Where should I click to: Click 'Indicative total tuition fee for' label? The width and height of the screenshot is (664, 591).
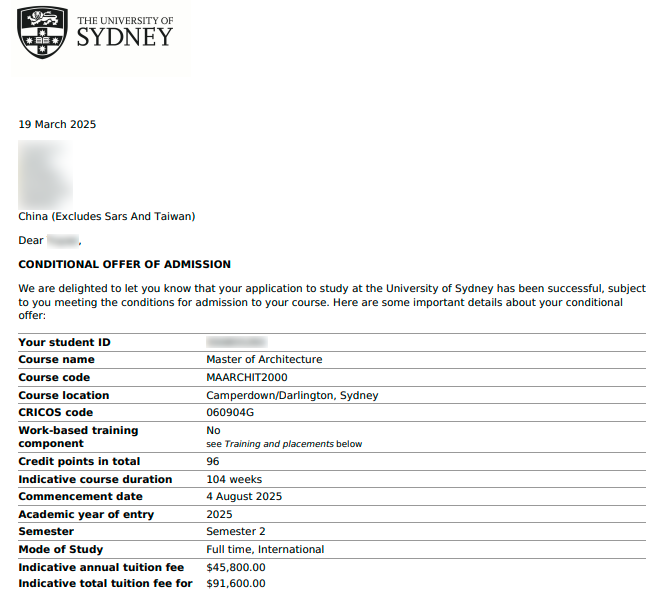click(x=105, y=584)
